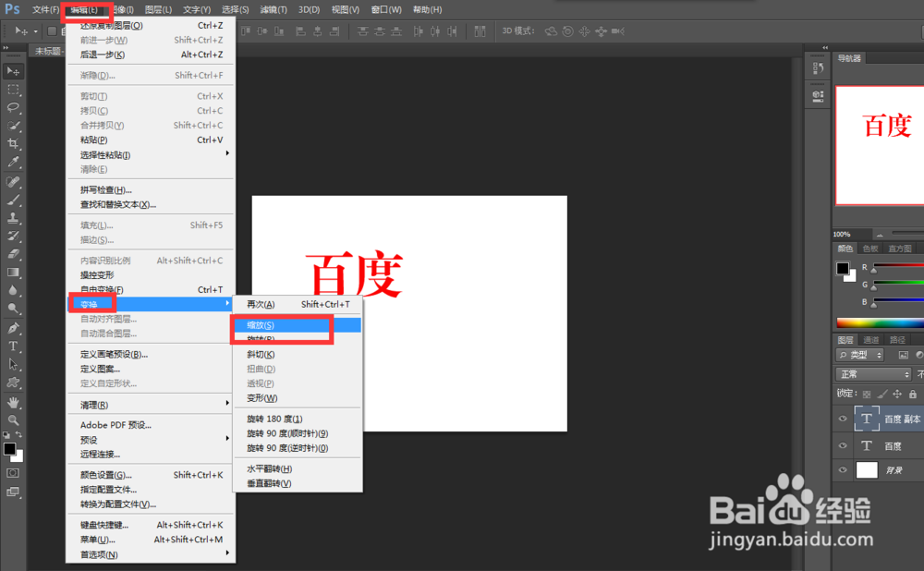Select the Move tool
The height and width of the screenshot is (571, 924).
[x=13, y=71]
